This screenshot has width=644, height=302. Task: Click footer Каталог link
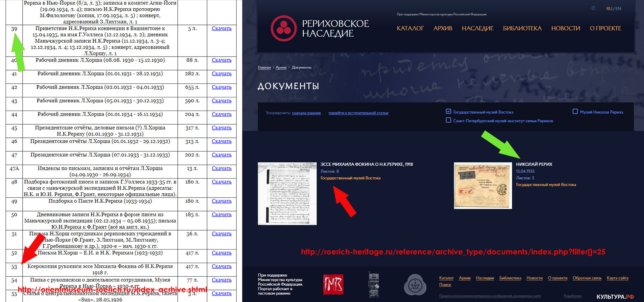pos(446,278)
